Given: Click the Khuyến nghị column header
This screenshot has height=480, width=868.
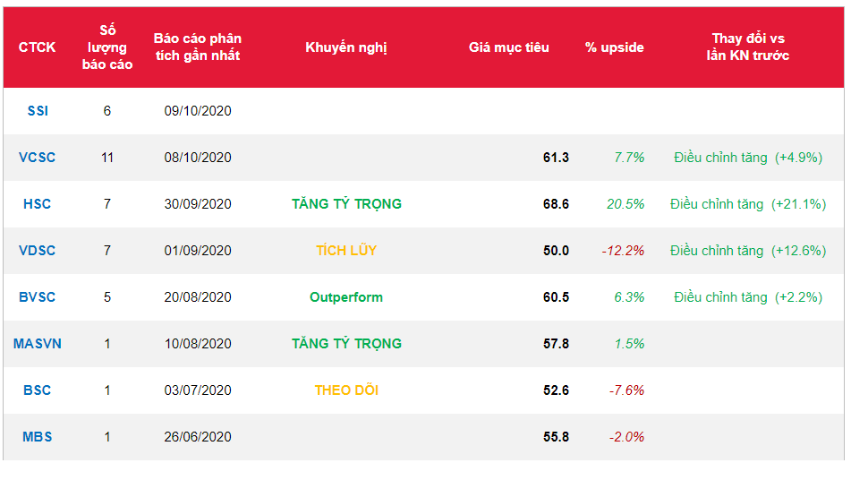Looking at the screenshot, I should (346, 47).
